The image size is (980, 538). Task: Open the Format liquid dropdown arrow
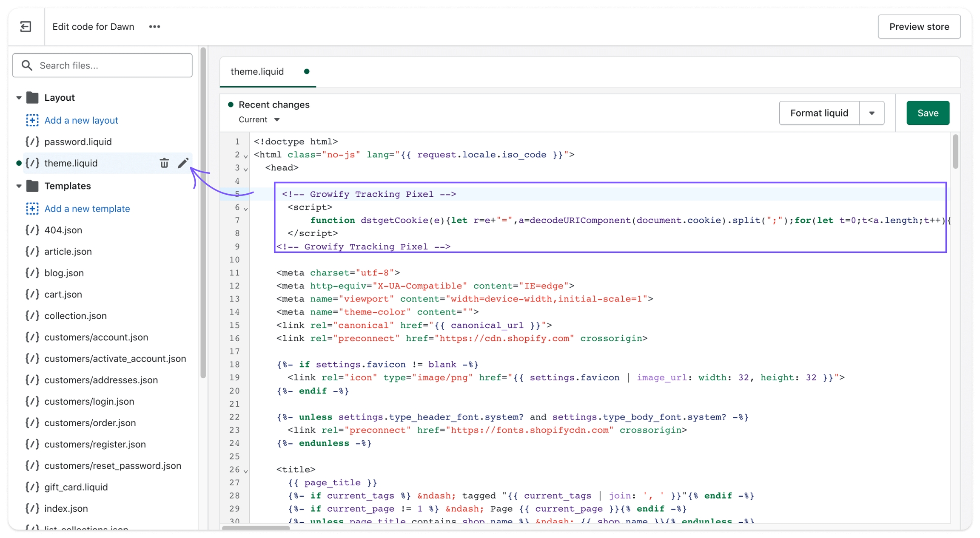pos(872,113)
